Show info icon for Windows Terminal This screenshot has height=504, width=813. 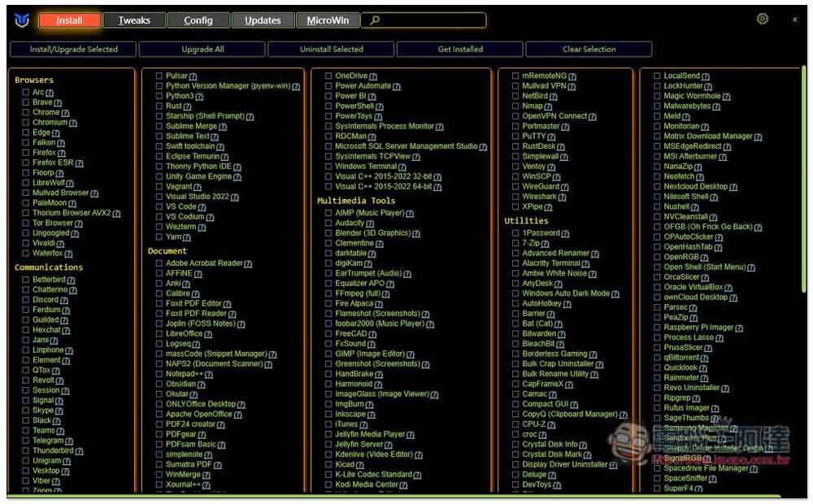[402, 167]
